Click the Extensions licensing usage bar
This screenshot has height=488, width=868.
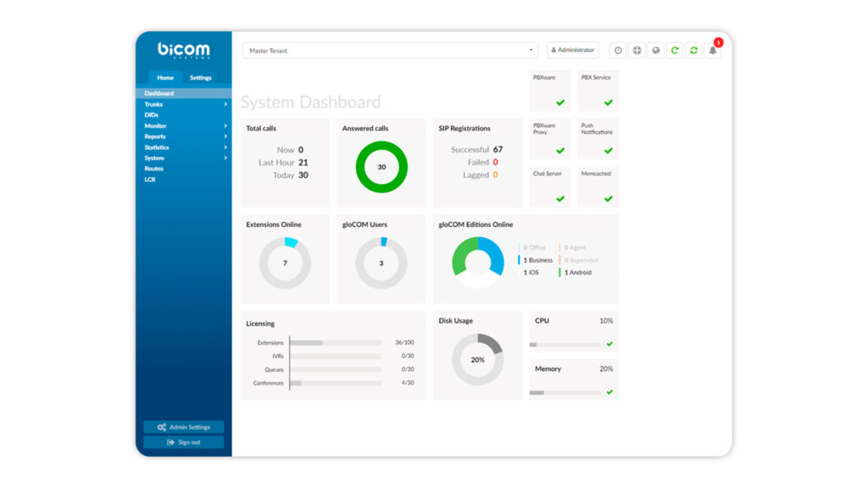[336, 343]
